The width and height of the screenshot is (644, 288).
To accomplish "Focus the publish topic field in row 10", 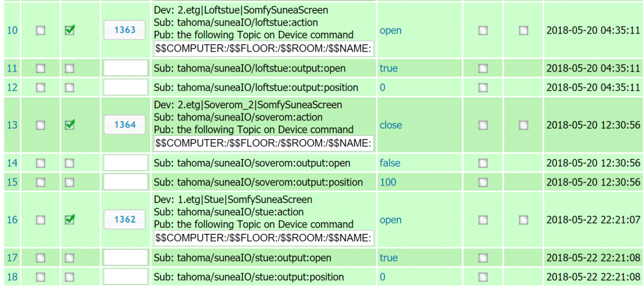I will point(264,49).
